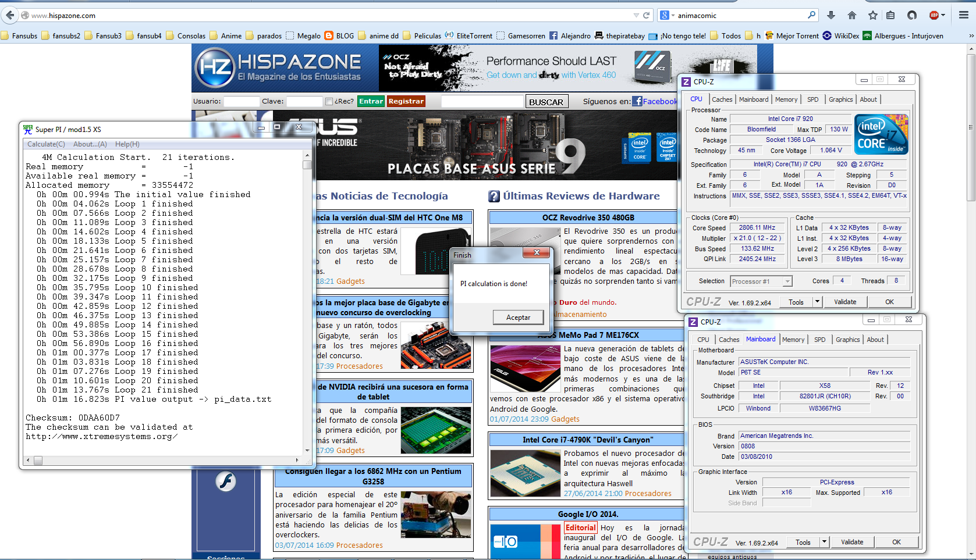This screenshot has height=560, width=976.
Task: Click the browser back arrow button
Action: [10, 15]
